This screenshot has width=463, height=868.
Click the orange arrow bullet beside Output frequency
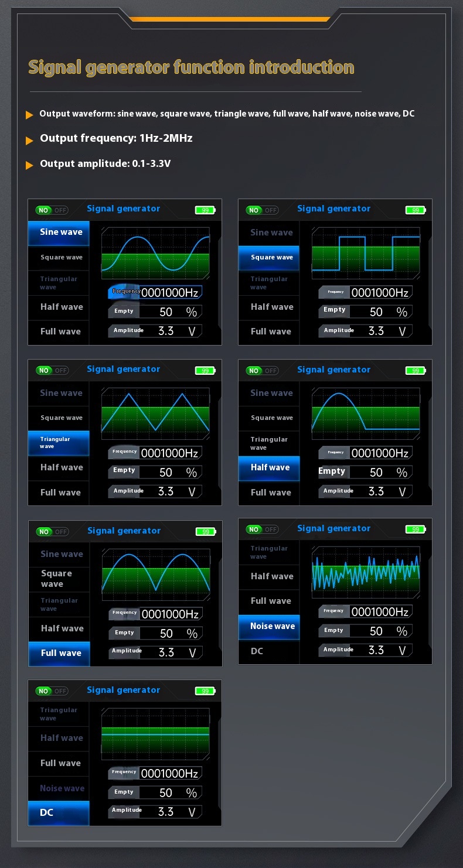tap(29, 141)
